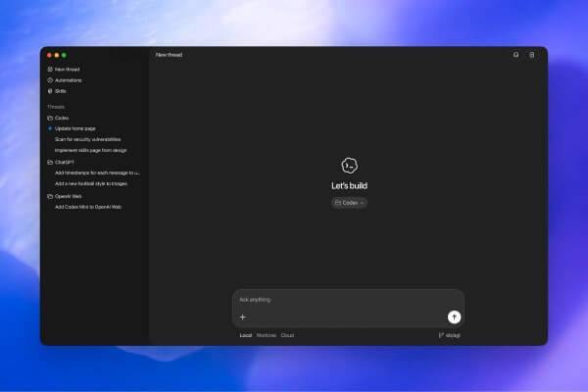Click the Codex terminal logo above Let's build
This screenshot has height=392, width=588.
349,166
